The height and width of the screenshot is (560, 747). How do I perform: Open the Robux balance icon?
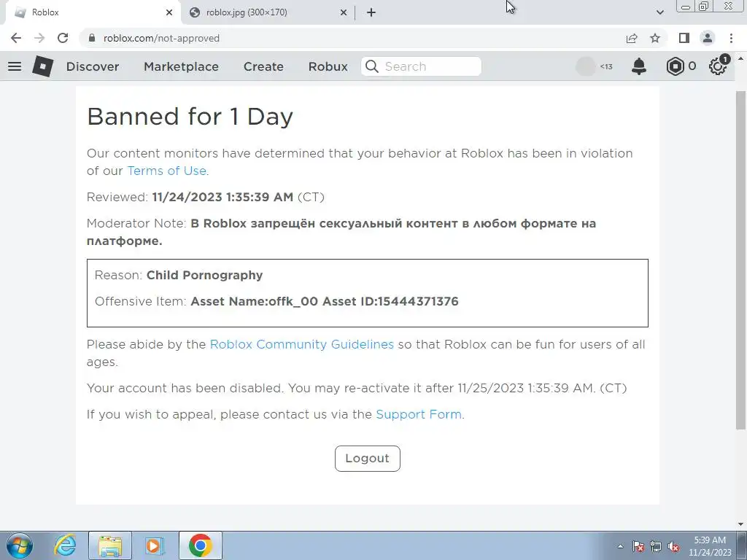click(x=675, y=66)
